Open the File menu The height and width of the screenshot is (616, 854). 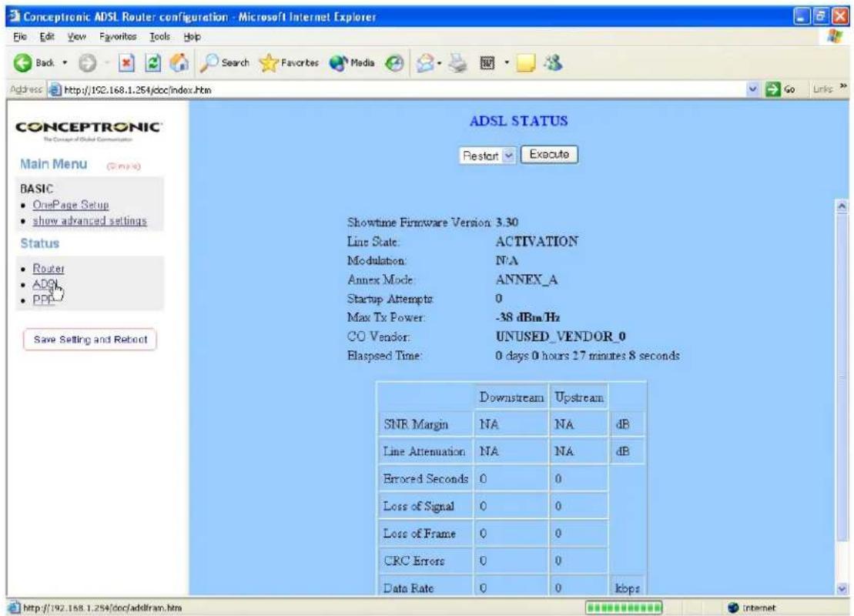pyautogui.click(x=19, y=37)
